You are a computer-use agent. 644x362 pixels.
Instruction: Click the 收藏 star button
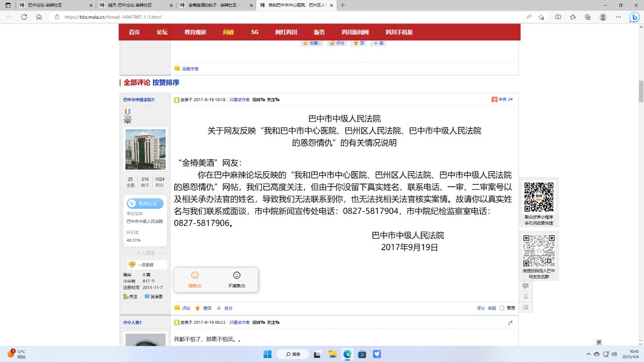(x=311, y=43)
